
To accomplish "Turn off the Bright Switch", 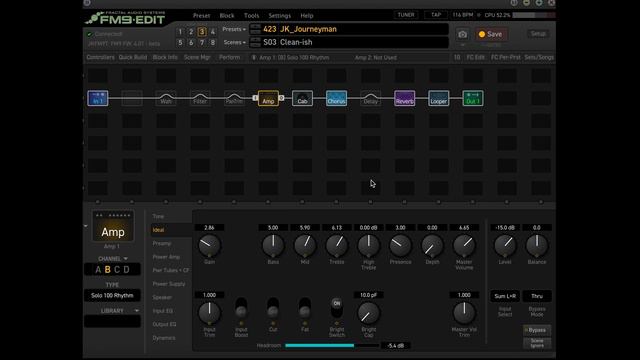I will coord(336,308).
